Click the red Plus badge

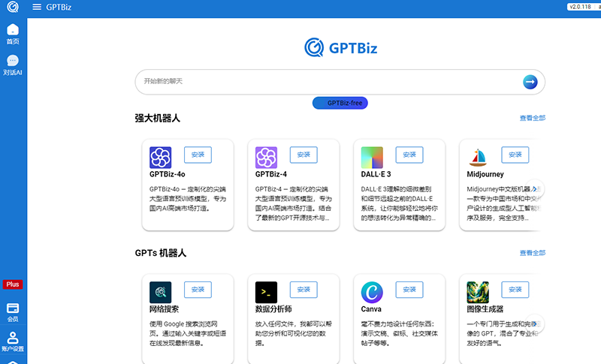pyautogui.click(x=13, y=284)
